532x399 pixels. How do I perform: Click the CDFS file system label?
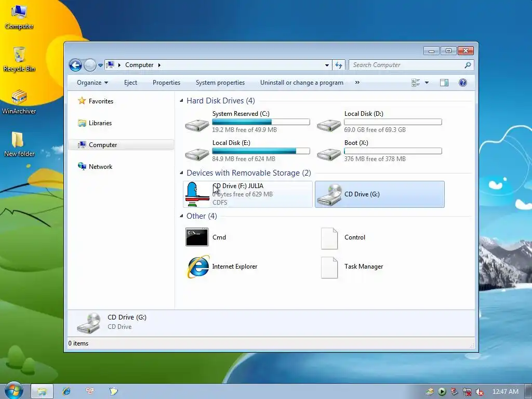(220, 203)
